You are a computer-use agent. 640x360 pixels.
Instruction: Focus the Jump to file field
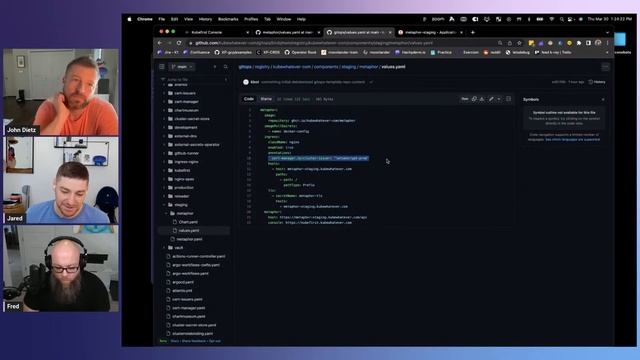[x=194, y=80]
